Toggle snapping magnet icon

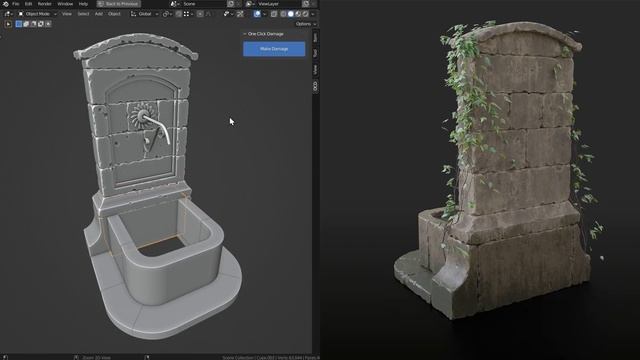(179, 14)
